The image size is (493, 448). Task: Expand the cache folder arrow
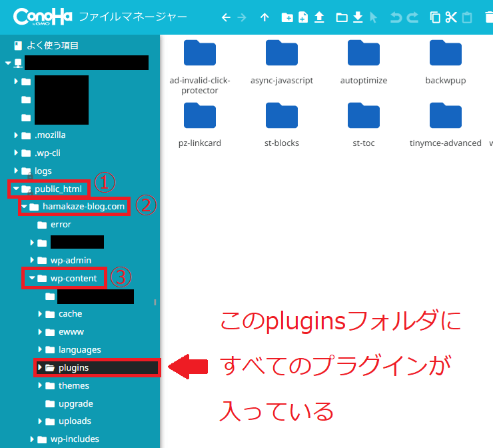[39, 313]
